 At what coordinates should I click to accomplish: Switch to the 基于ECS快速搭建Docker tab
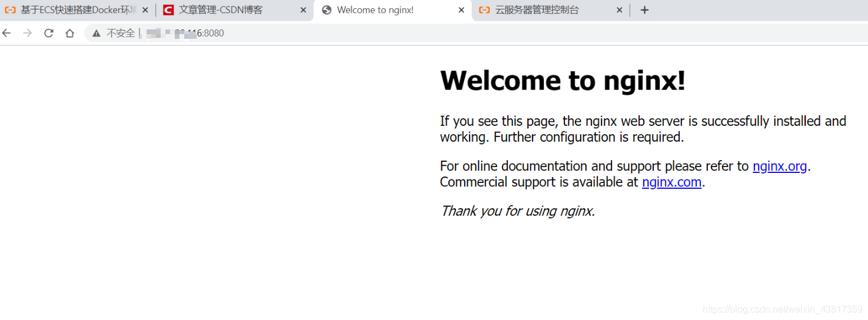[77, 10]
